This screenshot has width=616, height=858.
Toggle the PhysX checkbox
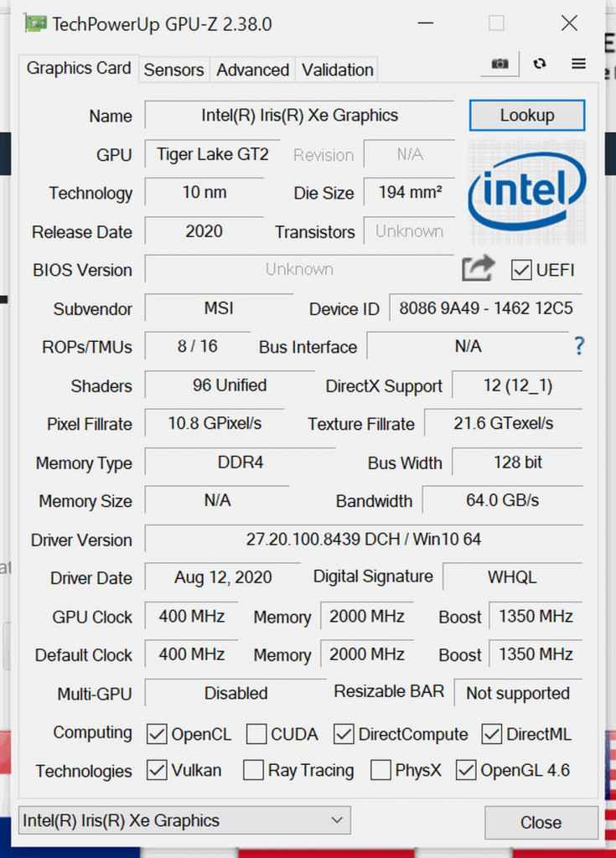tap(380, 770)
